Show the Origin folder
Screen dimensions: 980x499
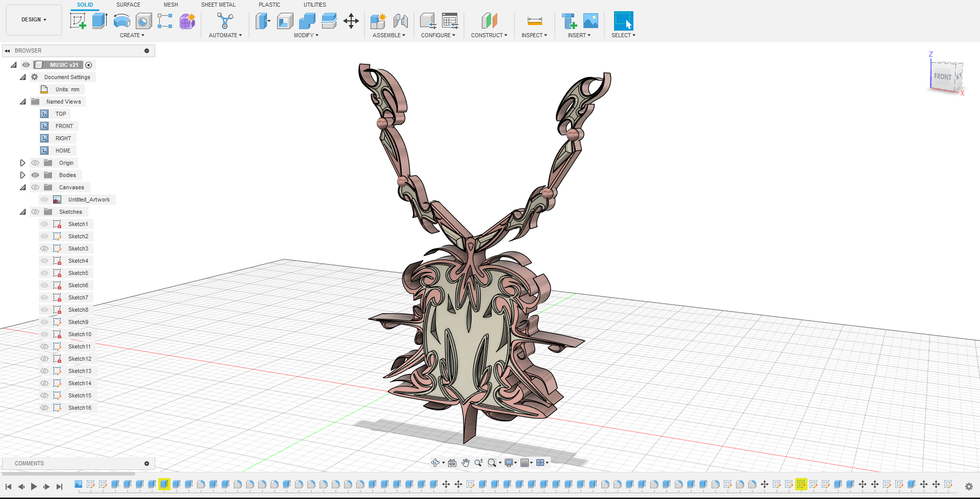(x=35, y=163)
